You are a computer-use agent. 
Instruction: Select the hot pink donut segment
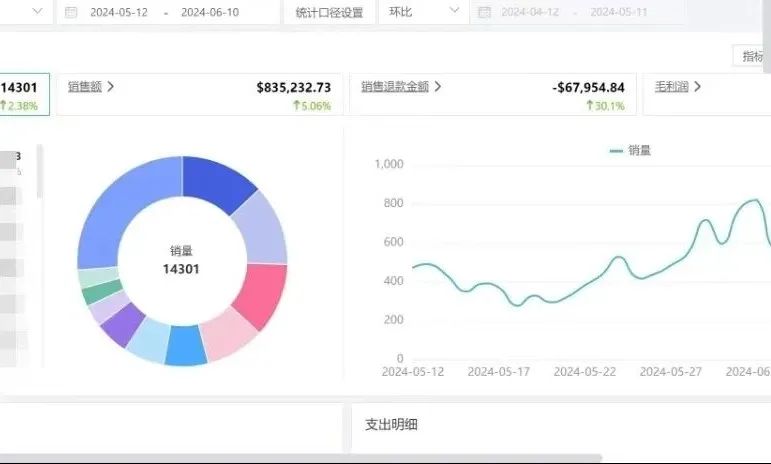[262, 294]
